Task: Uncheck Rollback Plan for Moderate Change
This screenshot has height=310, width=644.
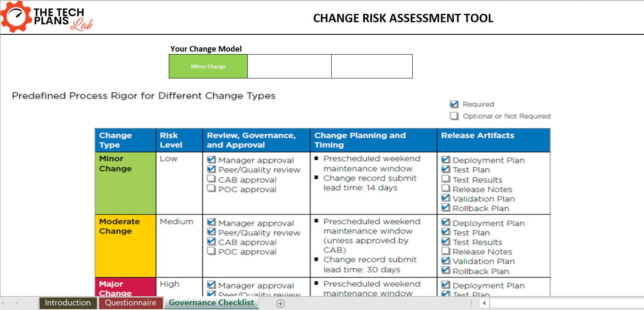Action: 446,271
